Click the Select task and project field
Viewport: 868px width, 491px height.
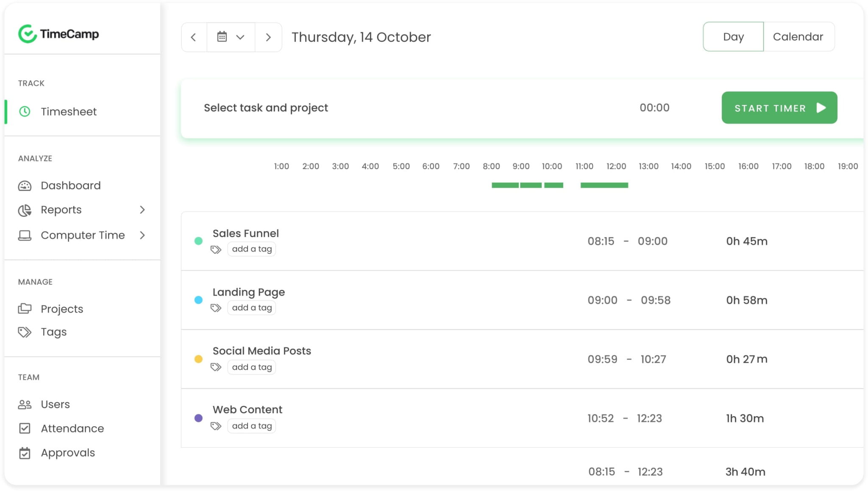[x=265, y=108]
